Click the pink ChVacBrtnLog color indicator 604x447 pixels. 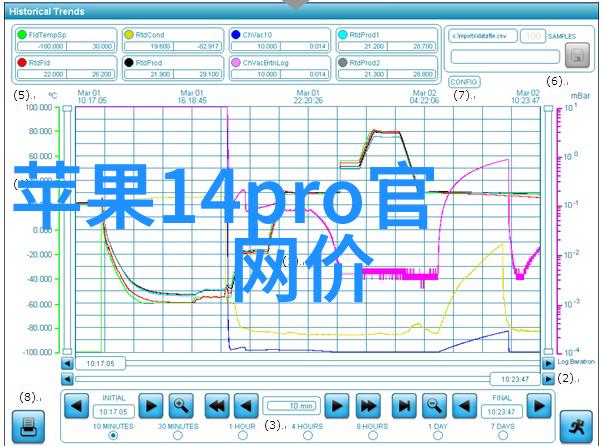pos(236,62)
